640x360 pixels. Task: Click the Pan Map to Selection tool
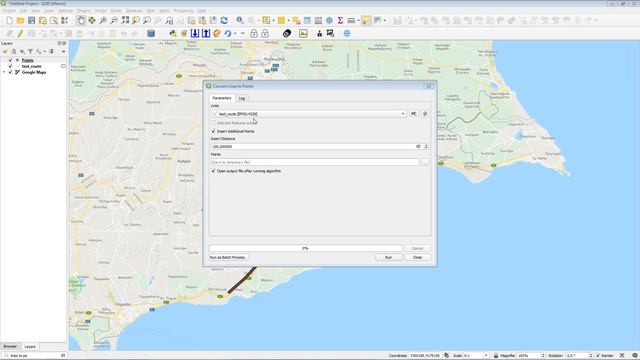pyautogui.click(x=92, y=20)
